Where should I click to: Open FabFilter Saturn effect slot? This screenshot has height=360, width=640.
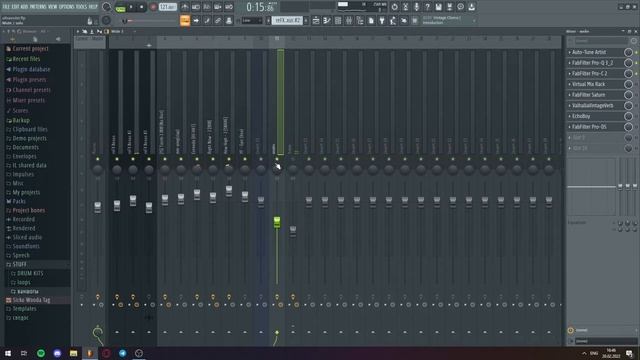tap(588, 95)
